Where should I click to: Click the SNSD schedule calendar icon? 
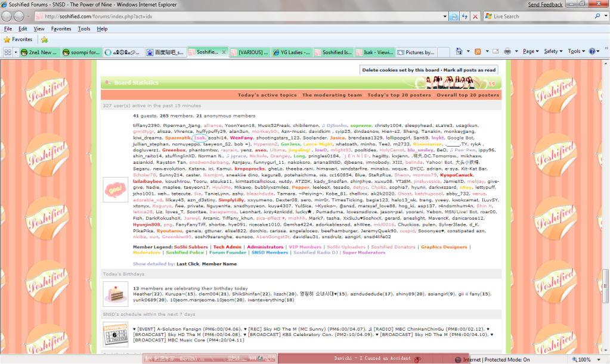tap(116, 334)
